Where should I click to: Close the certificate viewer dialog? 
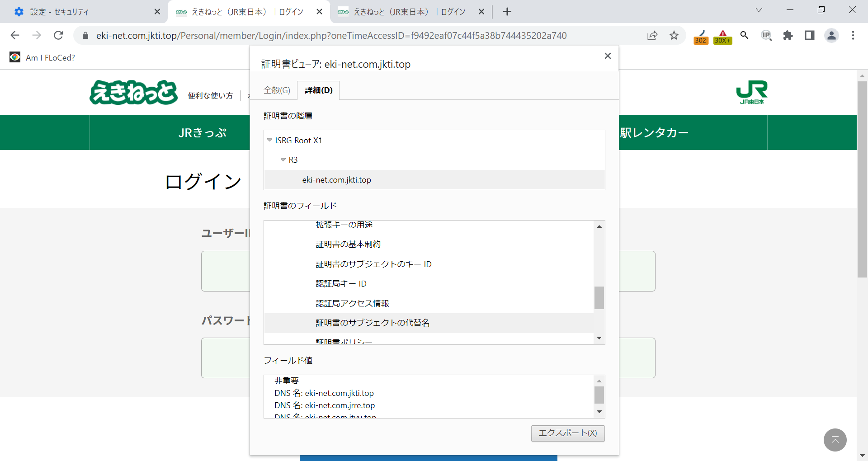tap(608, 56)
